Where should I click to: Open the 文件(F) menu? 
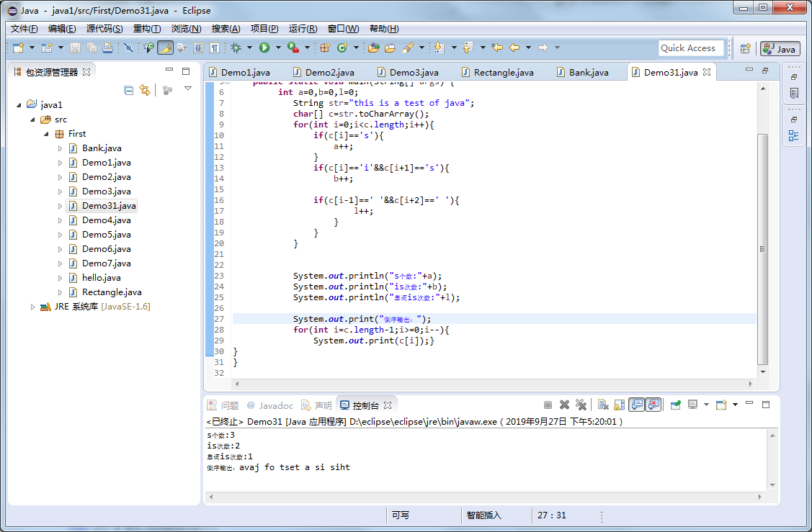pyautogui.click(x=24, y=29)
